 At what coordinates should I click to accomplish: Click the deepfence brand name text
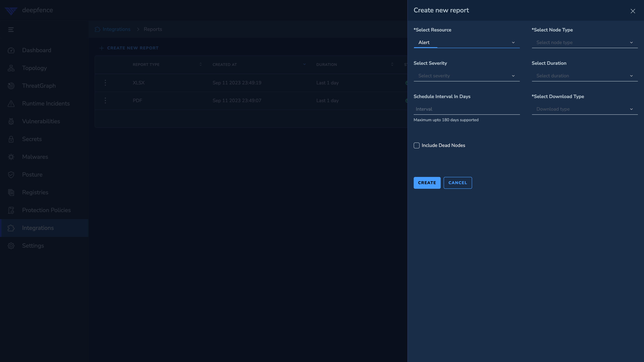click(38, 10)
